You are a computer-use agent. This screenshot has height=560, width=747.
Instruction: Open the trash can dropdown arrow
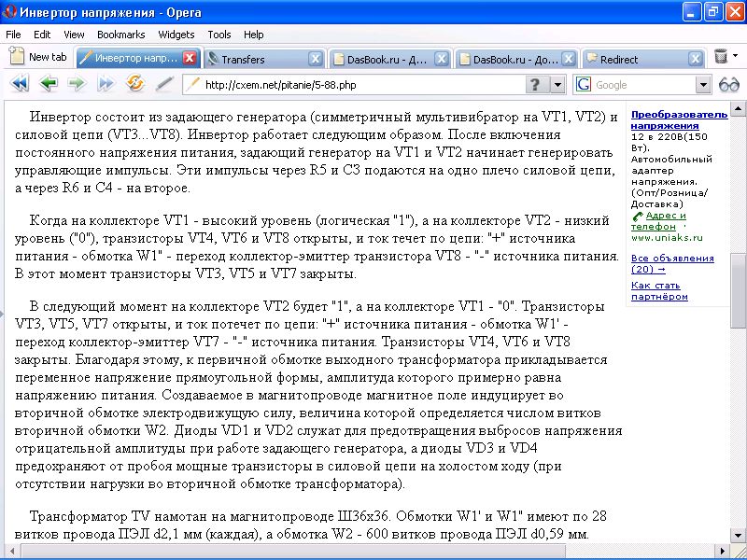tap(736, 58)
